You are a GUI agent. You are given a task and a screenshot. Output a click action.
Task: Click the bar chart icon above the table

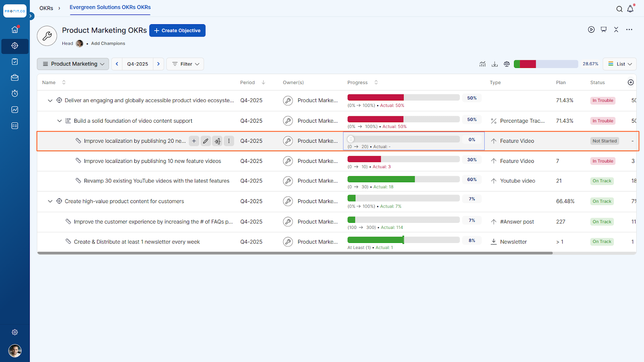pos(483,64)
